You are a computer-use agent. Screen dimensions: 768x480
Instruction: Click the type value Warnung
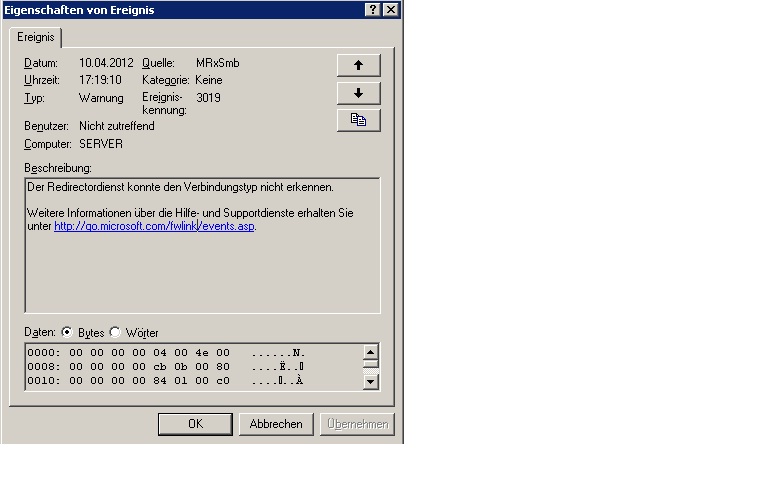[101, 98]
